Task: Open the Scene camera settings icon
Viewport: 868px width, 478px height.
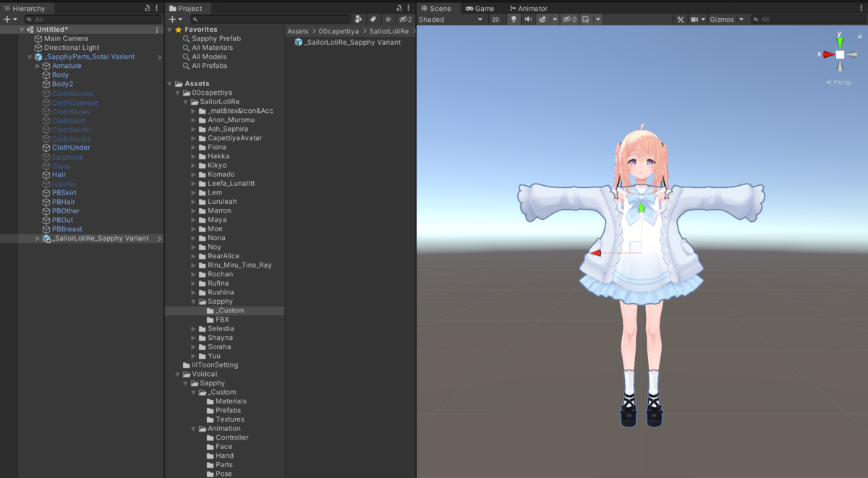Action: 694,20
